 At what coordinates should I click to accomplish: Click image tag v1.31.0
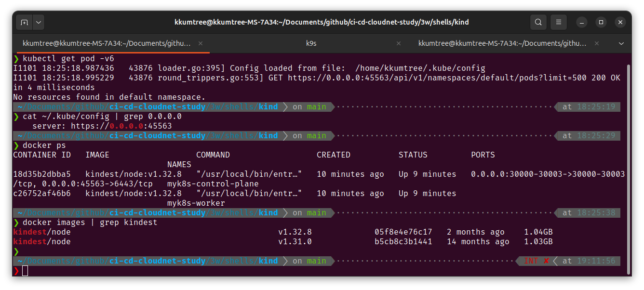295,242
